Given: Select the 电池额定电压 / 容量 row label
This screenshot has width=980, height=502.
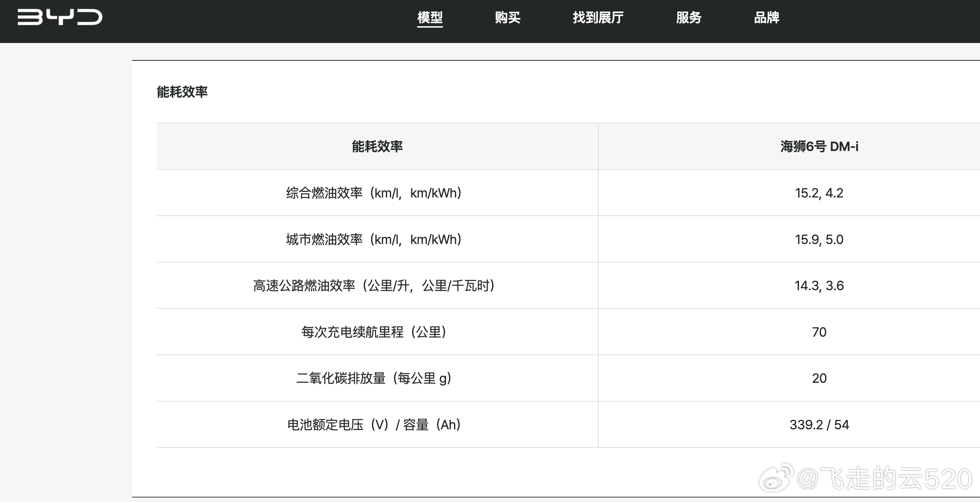Looking at the screenshot, I should [374, 425].
